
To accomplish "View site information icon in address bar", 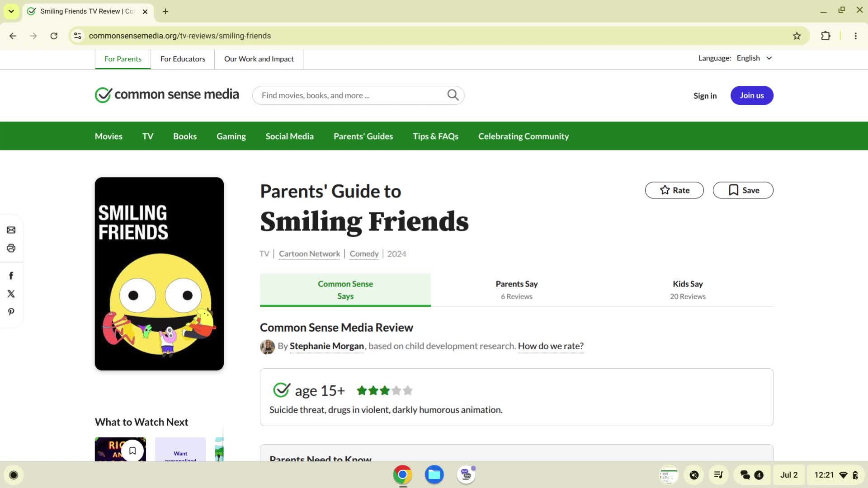I will (x=78, y=36).
